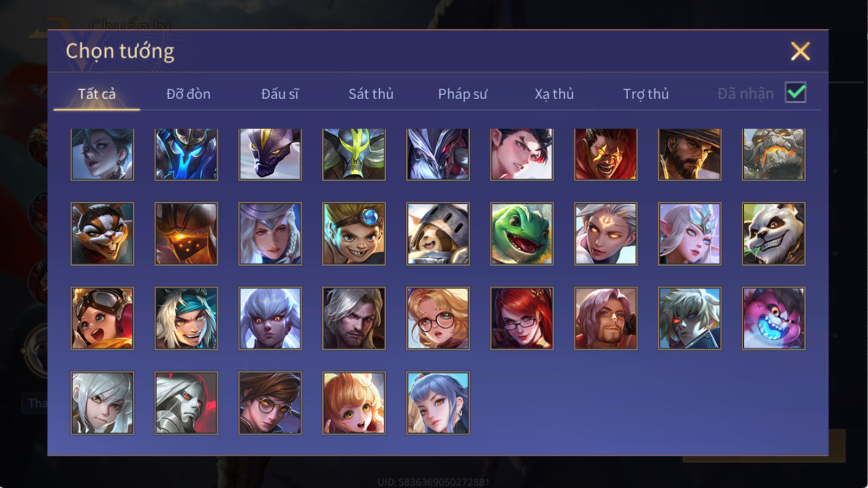Switch to the Đỡ đòn tab
The height and width of the screenshot is (488, 868).
click(188, 94)
